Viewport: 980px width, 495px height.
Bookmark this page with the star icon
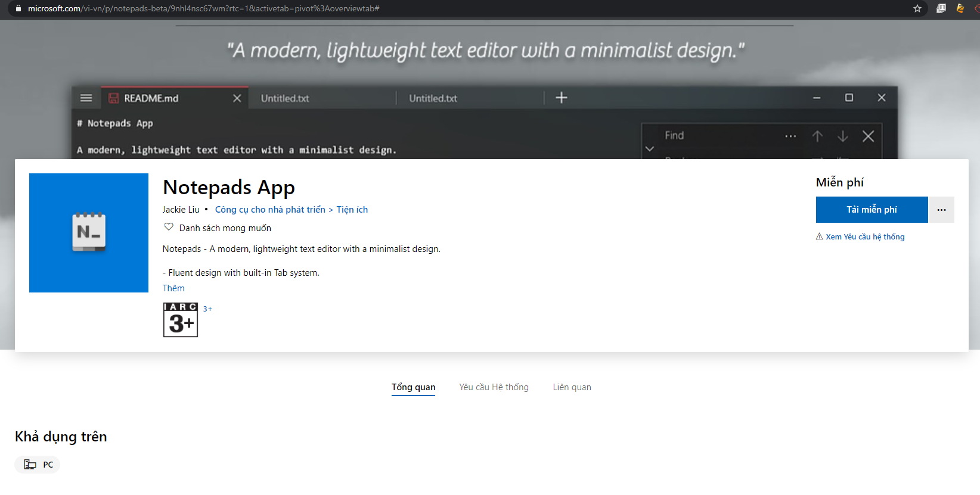coord(917,8)
